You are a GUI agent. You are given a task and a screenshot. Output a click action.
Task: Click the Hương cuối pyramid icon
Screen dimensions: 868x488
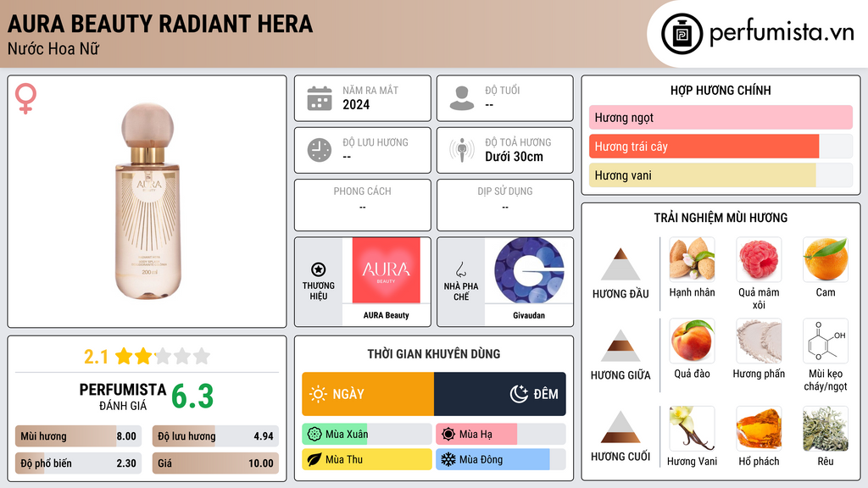point(620,427)
